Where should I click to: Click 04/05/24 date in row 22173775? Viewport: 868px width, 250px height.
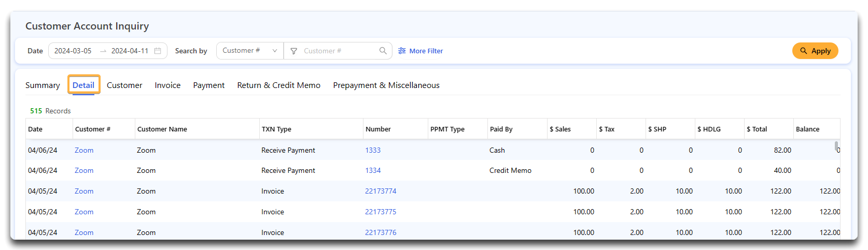point(43,212)
